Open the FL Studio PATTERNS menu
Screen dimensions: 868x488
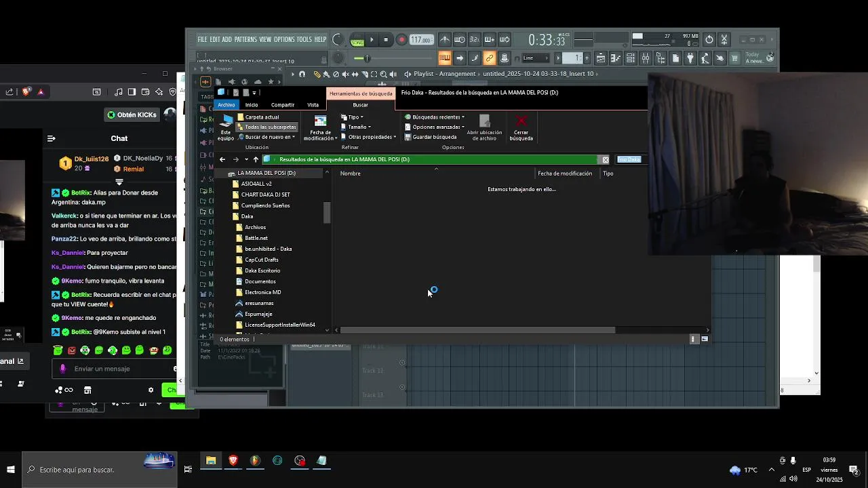[245, 39]
